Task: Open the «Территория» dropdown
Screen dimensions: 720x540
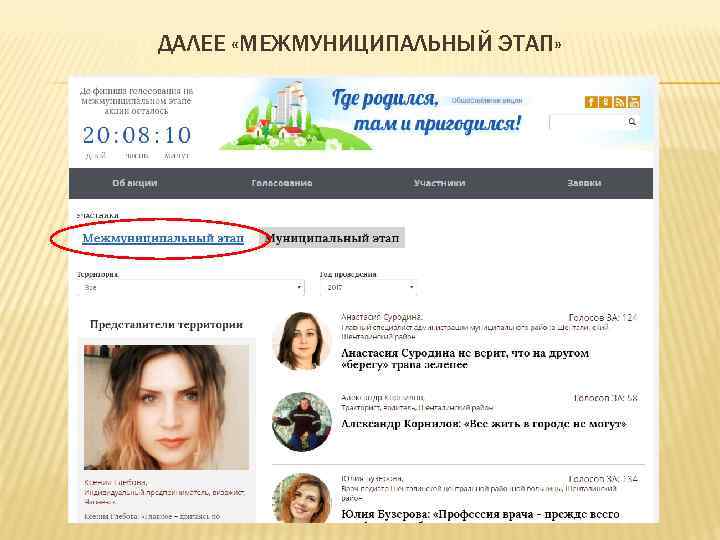Action: (190, 287)
